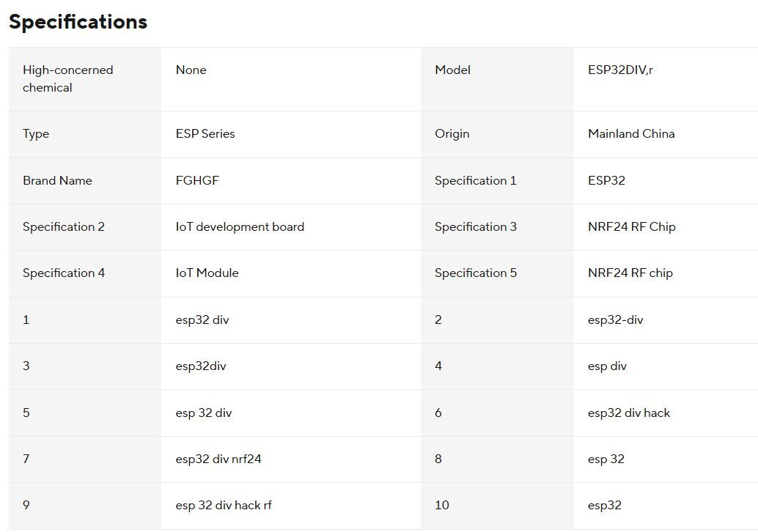Select the Mainland China origin value

point(631,134)
